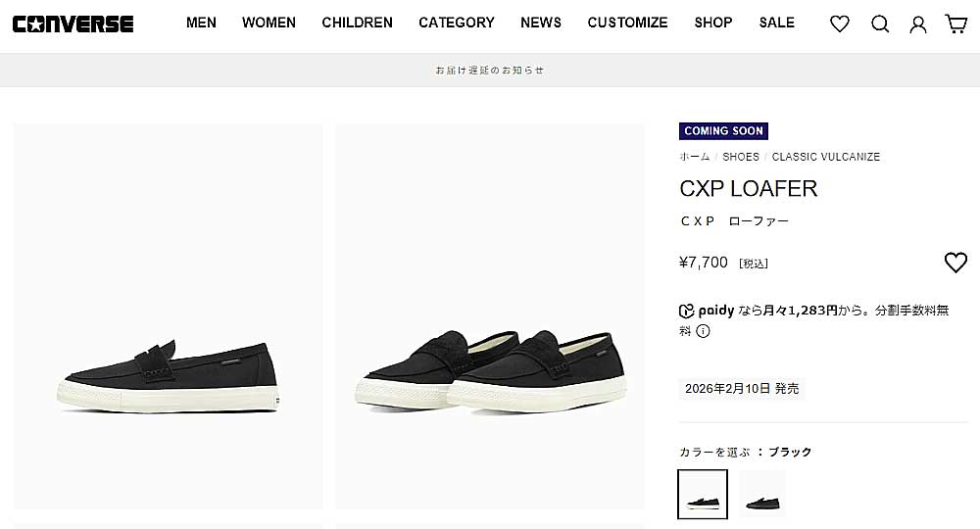This screenshot has height=529, width=980.
Task: Click the SHOES breadcrumb link
Action: tap(741, 157)
